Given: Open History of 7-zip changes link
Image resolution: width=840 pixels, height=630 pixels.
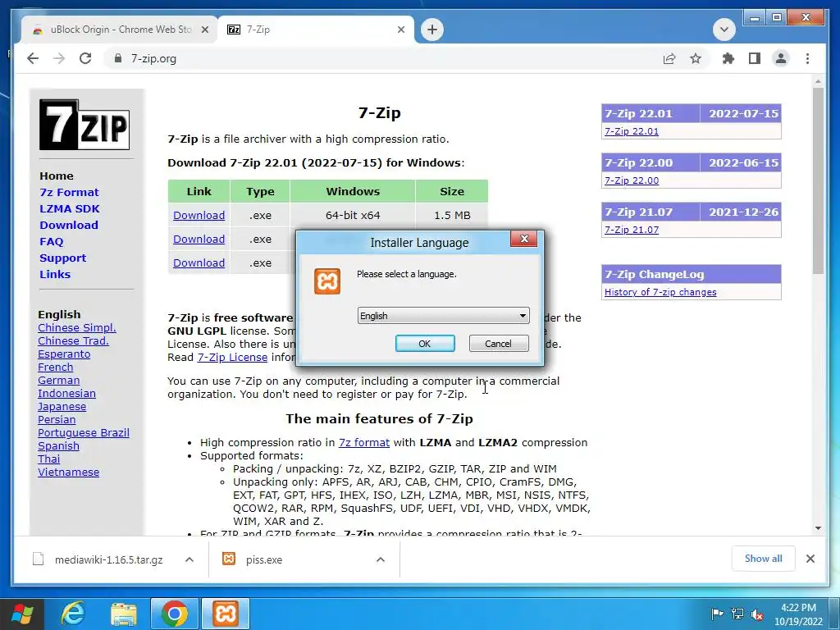Looking at the screenshot, I should pos(660,292).
